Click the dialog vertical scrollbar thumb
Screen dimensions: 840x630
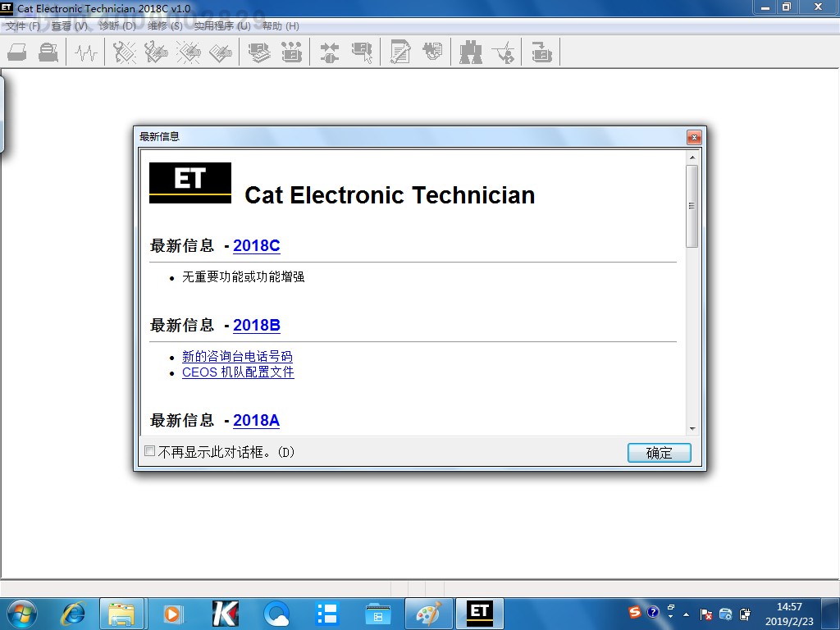coord(692,206)
